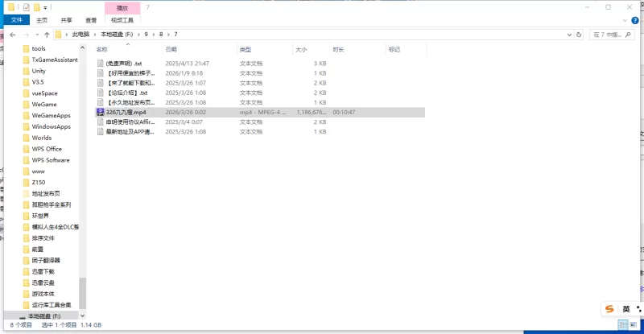Select the WPS Office folder in sidebar
Viewport: 644px width, 334px height.
click(47, 149)
